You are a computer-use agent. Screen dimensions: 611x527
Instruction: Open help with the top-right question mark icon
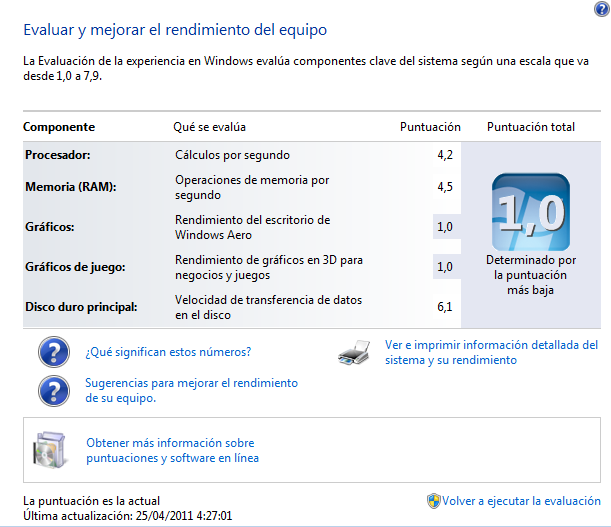[600, 8]
